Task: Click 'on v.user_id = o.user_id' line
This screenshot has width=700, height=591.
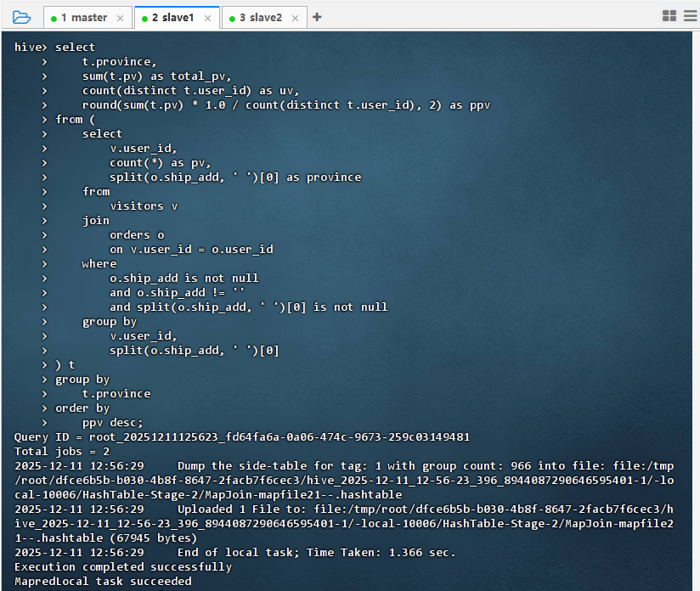Action: 191,250
